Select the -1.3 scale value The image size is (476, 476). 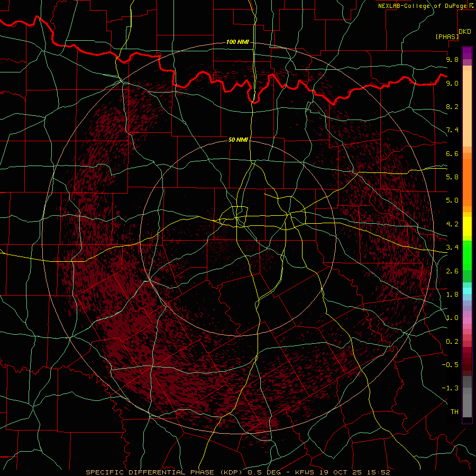pyautogui.click(x=450, y=388)
